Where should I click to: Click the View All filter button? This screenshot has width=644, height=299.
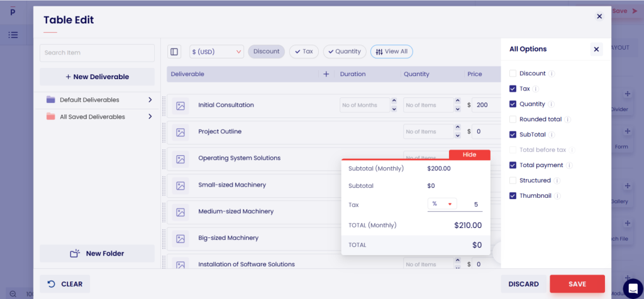click(392, 52)
